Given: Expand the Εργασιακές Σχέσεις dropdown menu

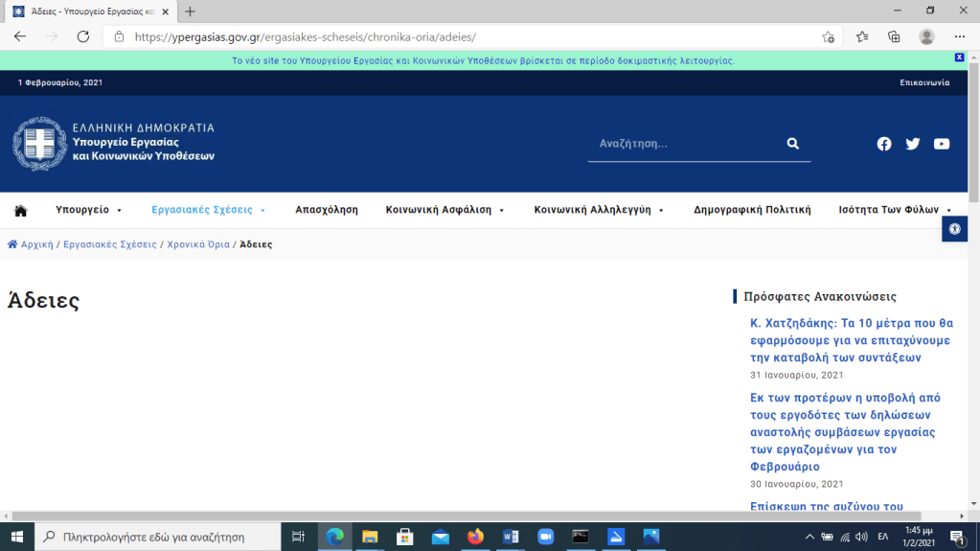Looking at the screenshot, I should [x=209, y=210].
